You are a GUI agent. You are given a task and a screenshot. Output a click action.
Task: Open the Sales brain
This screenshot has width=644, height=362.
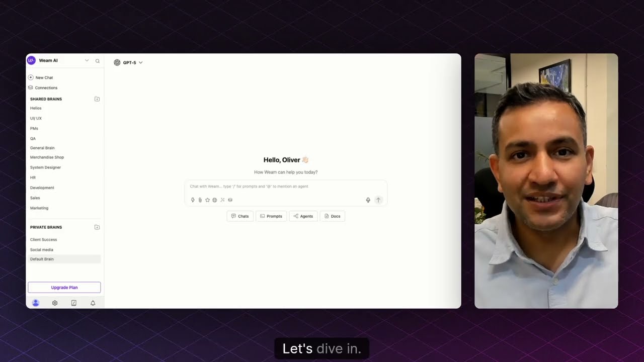35,198
